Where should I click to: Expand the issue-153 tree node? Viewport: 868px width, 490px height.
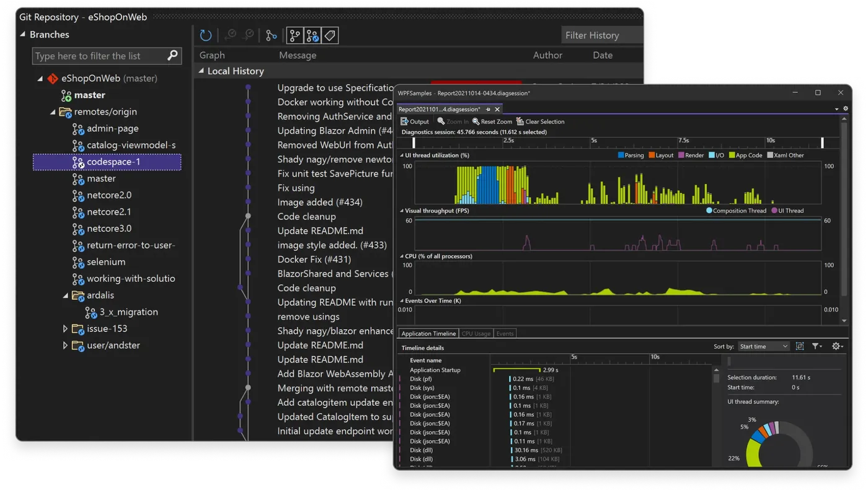[64, 328]
